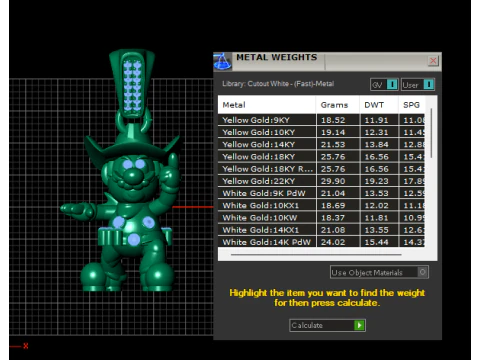The width and height of the screenshot is (480, 360).
Task: Toggle the User library switch
Action: pyautogui.click(x=418, y=85)
